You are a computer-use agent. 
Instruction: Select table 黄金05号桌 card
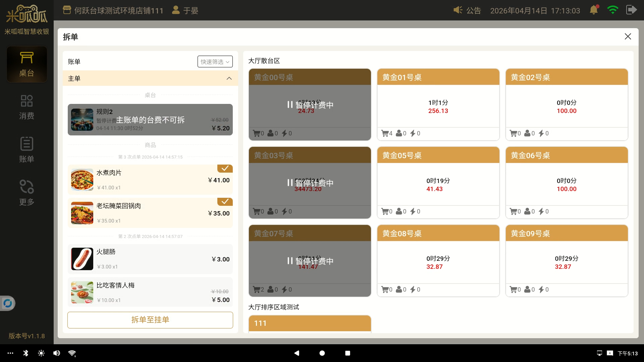438,183
